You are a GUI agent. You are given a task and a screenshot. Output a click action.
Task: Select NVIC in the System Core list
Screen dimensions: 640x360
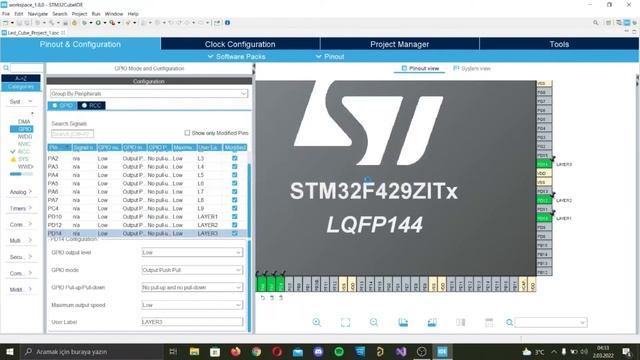24,144
